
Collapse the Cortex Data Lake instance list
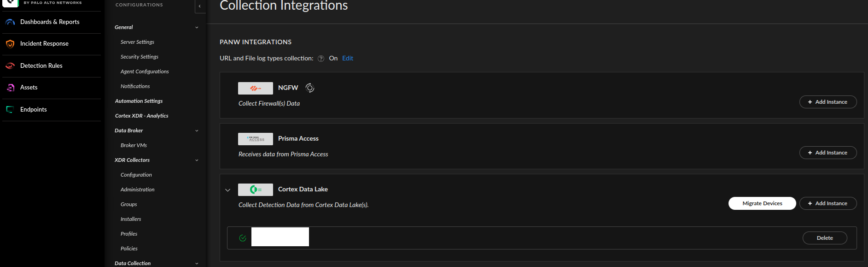227,190
